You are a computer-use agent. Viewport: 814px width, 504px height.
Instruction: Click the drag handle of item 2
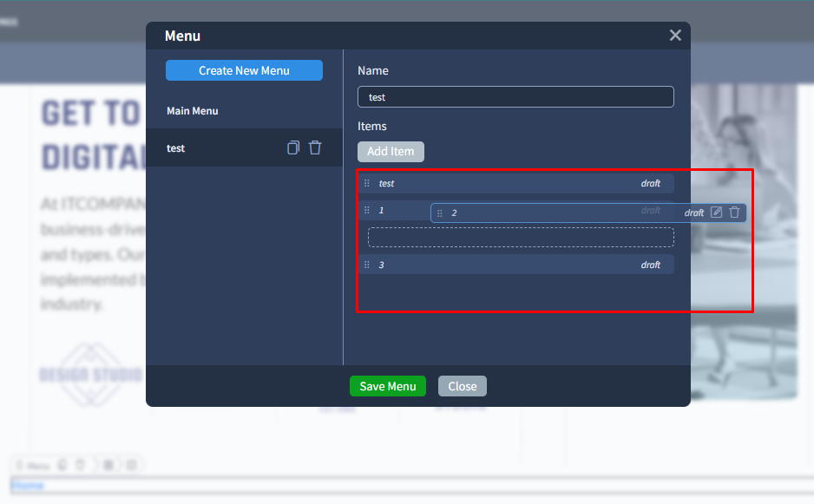pyautogui.click(x=440, y=213)
